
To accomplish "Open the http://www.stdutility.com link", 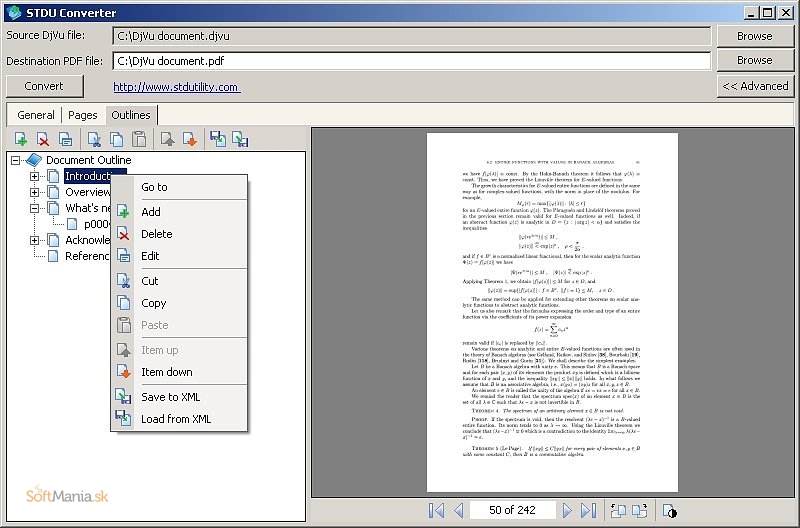I will coord(176,87).
